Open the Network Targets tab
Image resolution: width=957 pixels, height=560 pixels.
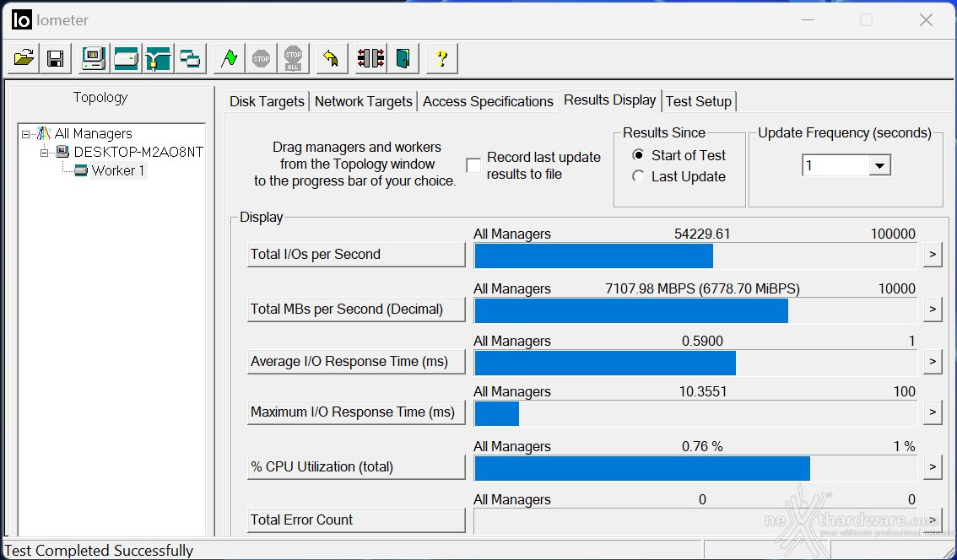point(364,102)
